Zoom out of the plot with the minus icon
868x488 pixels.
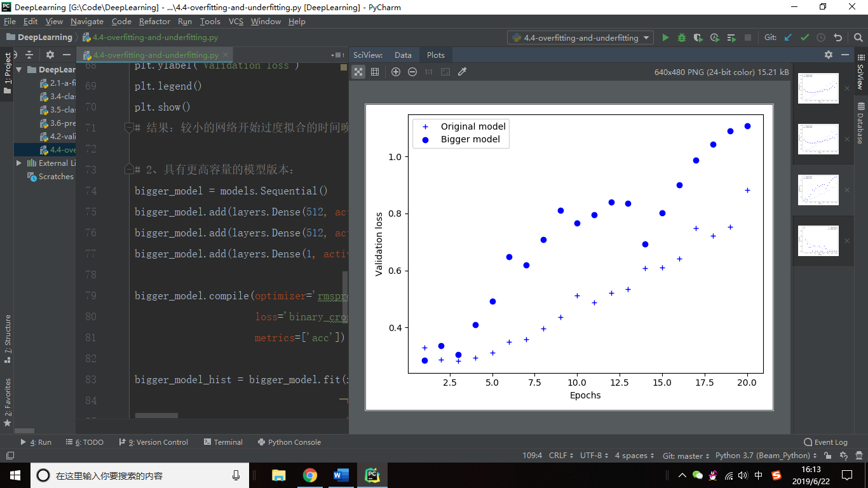pos(412,72)
